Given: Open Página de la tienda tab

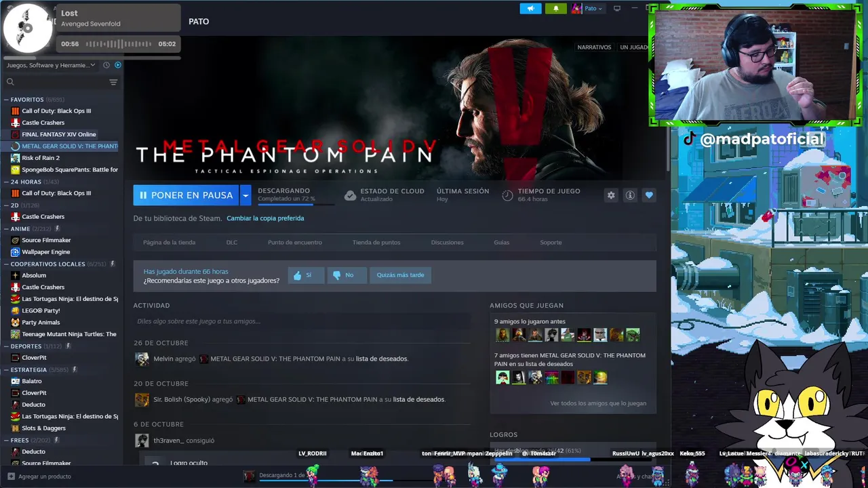Looking at the screenshot, I should 169,243.
